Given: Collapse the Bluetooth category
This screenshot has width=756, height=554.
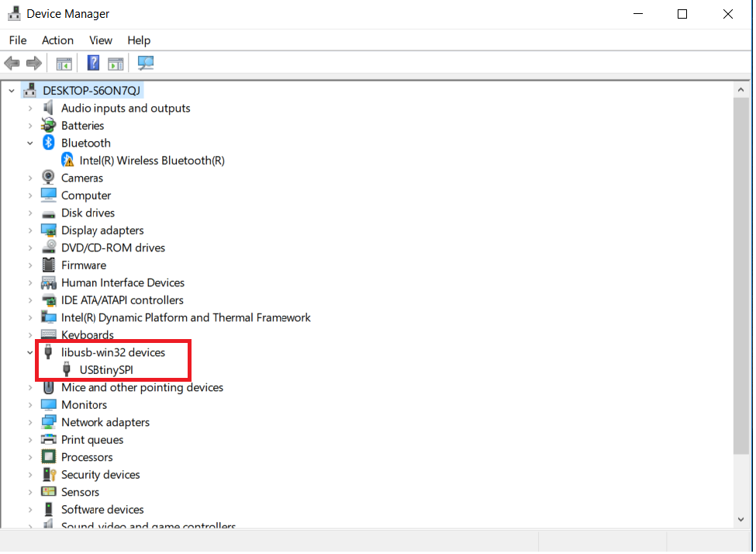Looking at the screenshot, I should [x=30, y=143].
